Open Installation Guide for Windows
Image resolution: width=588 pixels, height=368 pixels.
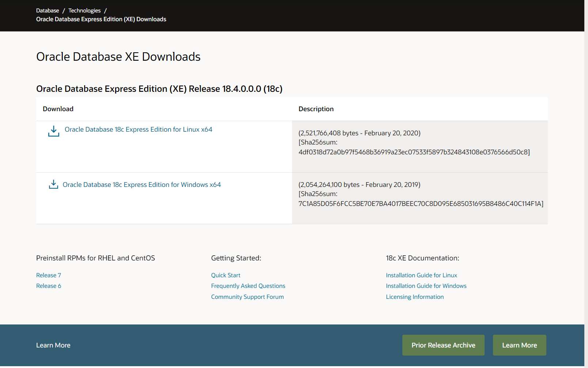(426, 286)
